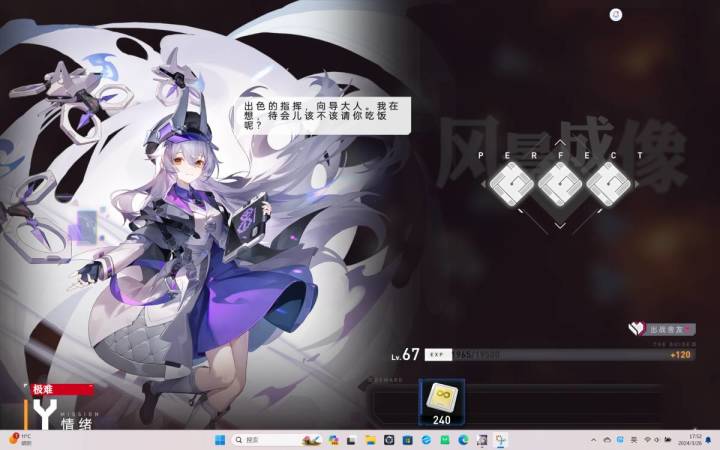Click the down chevron below the diamonds
Screen dimensions: 720x450
pyautogui.click(x=560, y=225)
